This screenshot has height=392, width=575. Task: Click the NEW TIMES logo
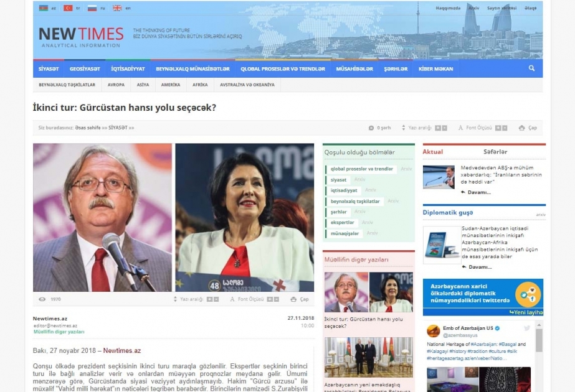pyautogui.click(x=81, y=37)
